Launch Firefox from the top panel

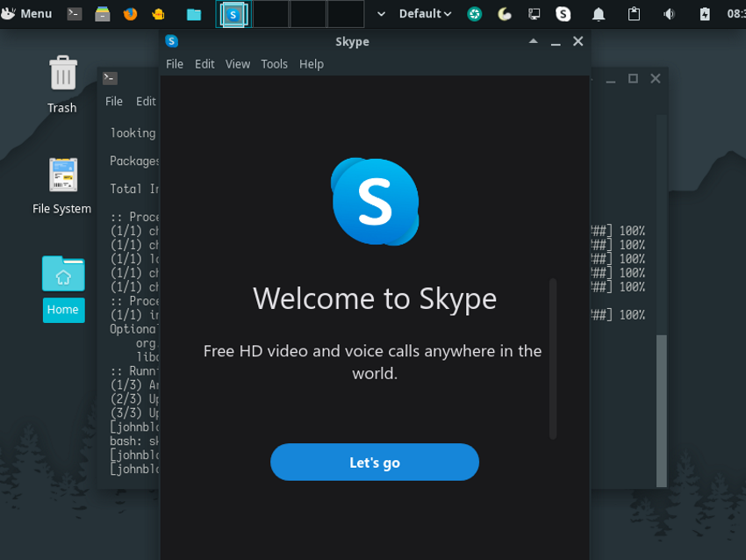point(130,14)
